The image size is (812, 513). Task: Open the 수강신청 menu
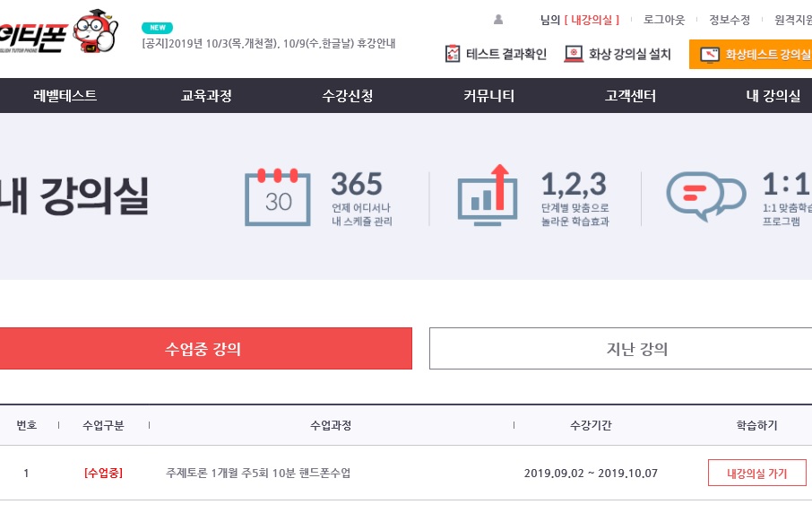point(348,96)
